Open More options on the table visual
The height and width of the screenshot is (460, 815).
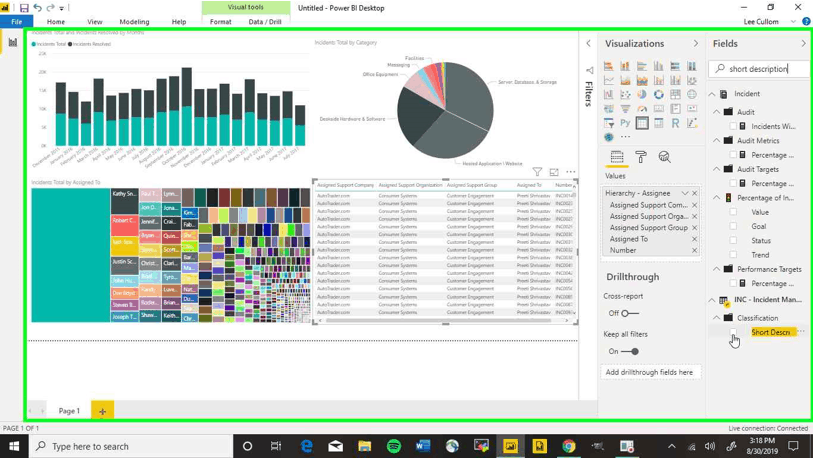click(571, 172)
